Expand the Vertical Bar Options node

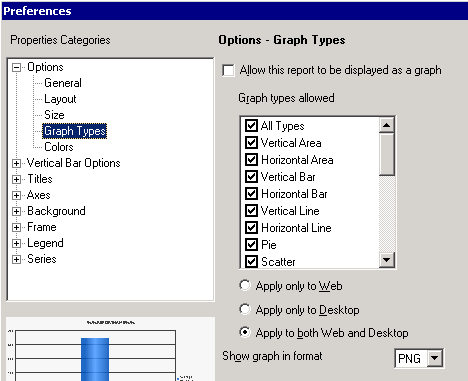pyautogui.click(x=16, y=163)
